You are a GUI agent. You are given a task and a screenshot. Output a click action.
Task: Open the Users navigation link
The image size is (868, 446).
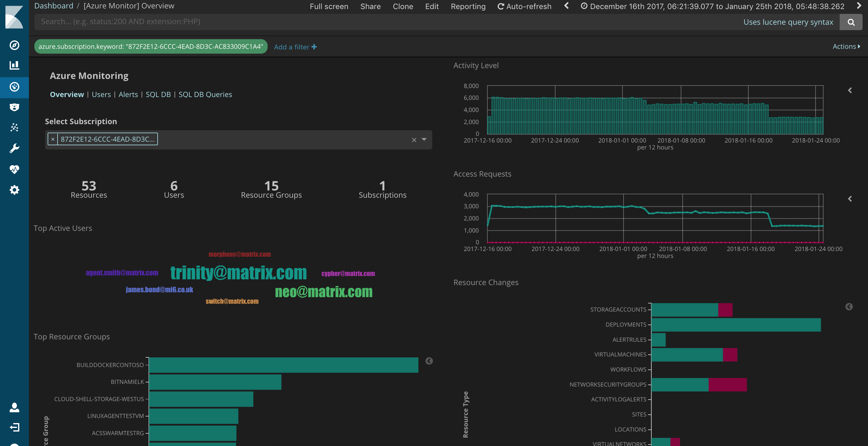[101, 94]
